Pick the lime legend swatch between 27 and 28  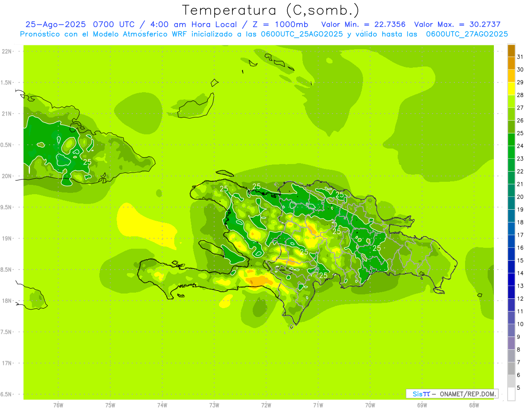(511, 102)
